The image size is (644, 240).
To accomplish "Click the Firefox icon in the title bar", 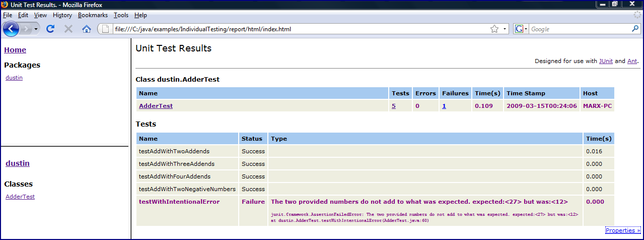I will point(5,5).
